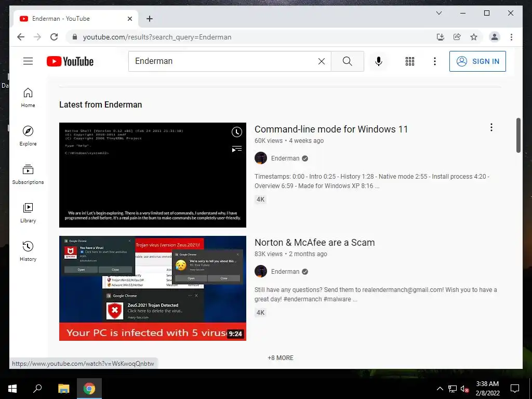The image size is (532, 399).
Task: Open the YouTube hamburger guide menu
Action: pyautogui.click(x=28, y=61)
